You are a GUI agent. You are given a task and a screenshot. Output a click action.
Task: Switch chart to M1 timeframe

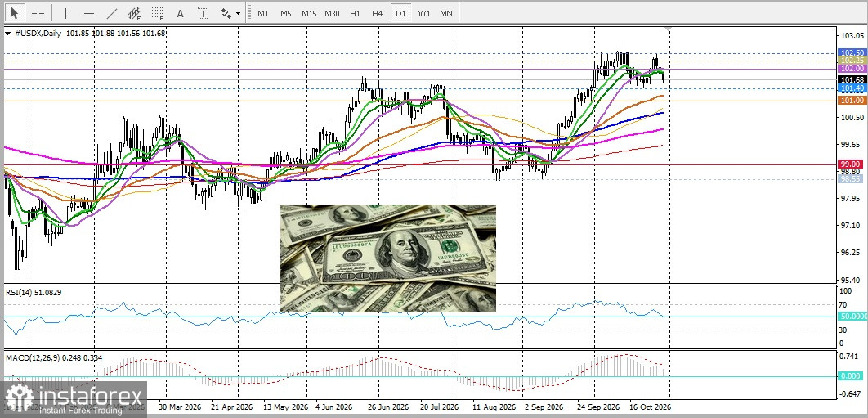(x=263, y=13)
